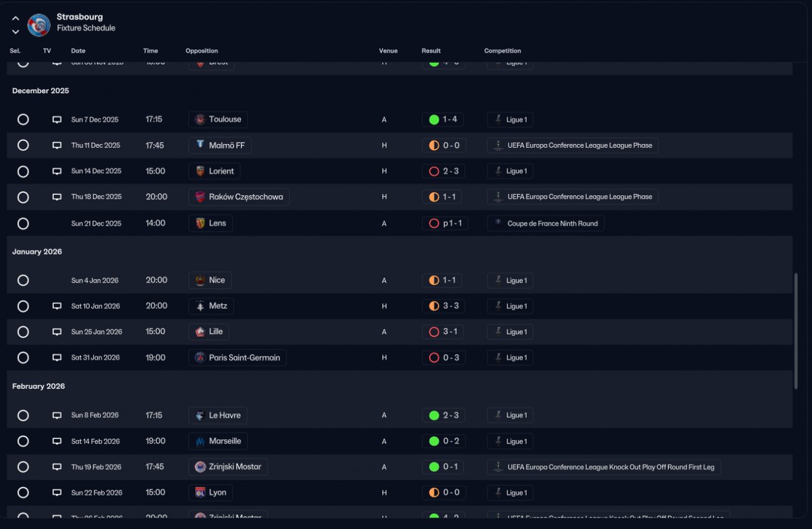Select the Le Havre fixture radio button
The height and width of the screenshot is (529, 812).
click(x=23, y=415)
